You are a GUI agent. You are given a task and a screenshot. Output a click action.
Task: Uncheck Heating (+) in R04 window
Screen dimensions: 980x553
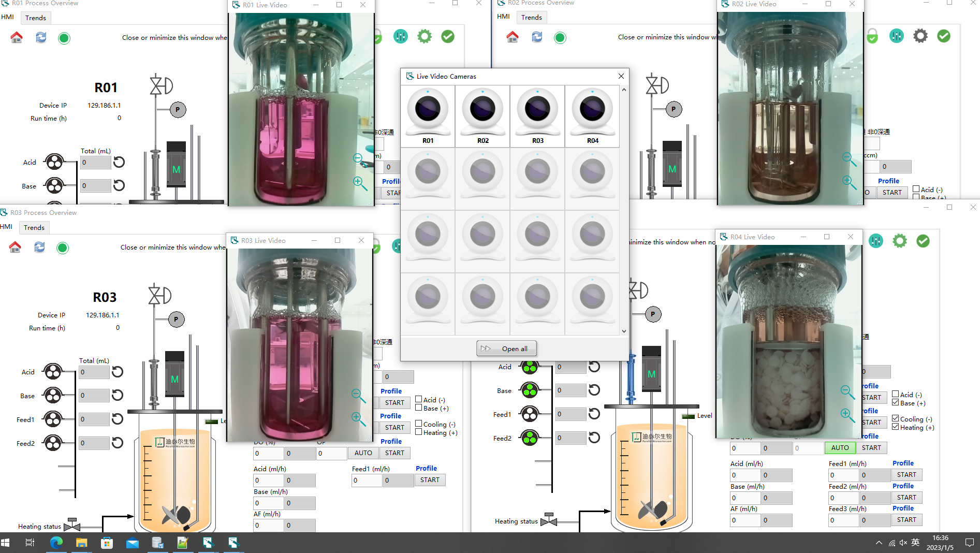(x=895, y=427)
